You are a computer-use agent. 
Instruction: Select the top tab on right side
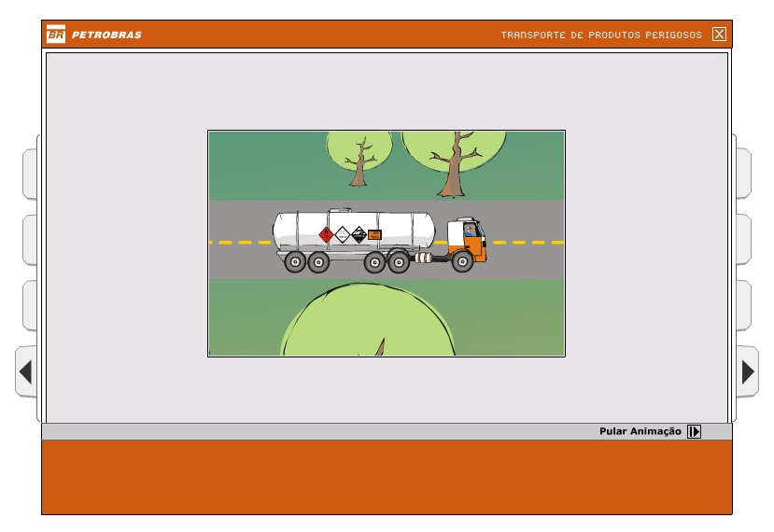click(742, 174)
